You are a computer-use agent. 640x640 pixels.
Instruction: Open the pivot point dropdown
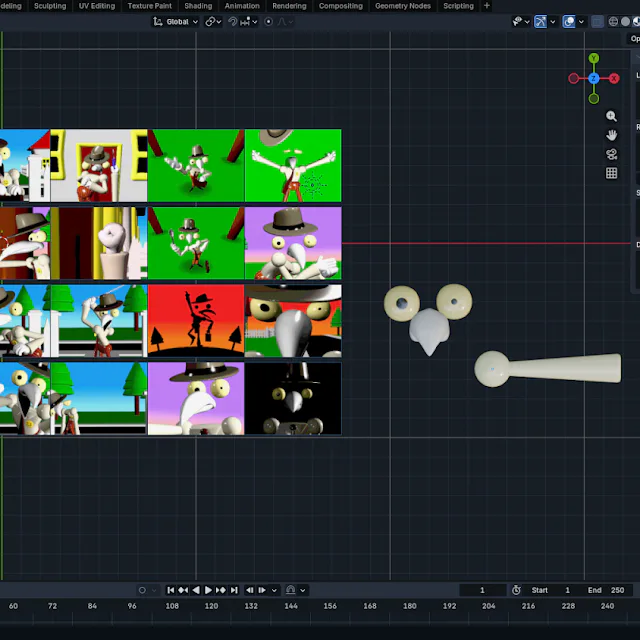coord(213,22)
